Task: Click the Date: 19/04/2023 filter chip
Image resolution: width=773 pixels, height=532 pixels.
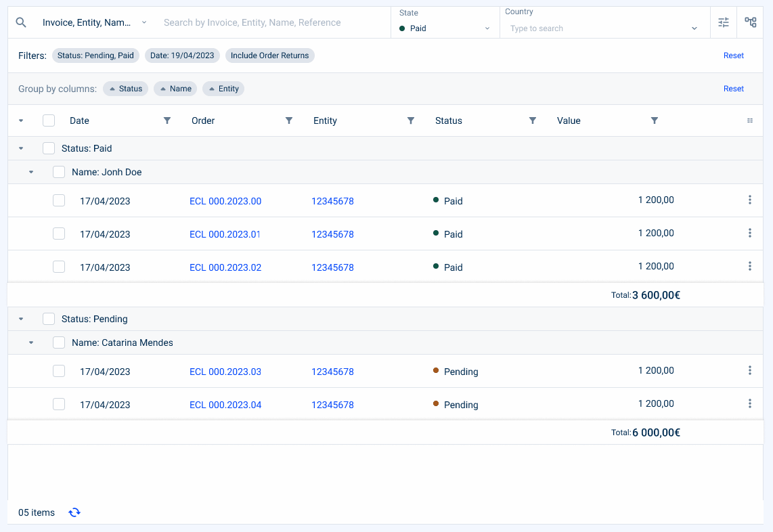Action: click(x=182, y=56)
